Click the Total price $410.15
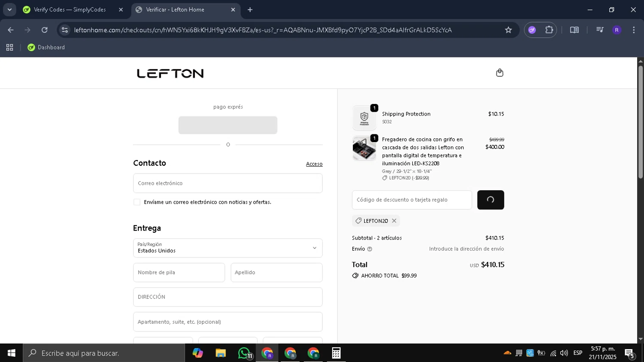Image resolution: width=644 pixels, height=362 pixels. (x=492, y=265)
